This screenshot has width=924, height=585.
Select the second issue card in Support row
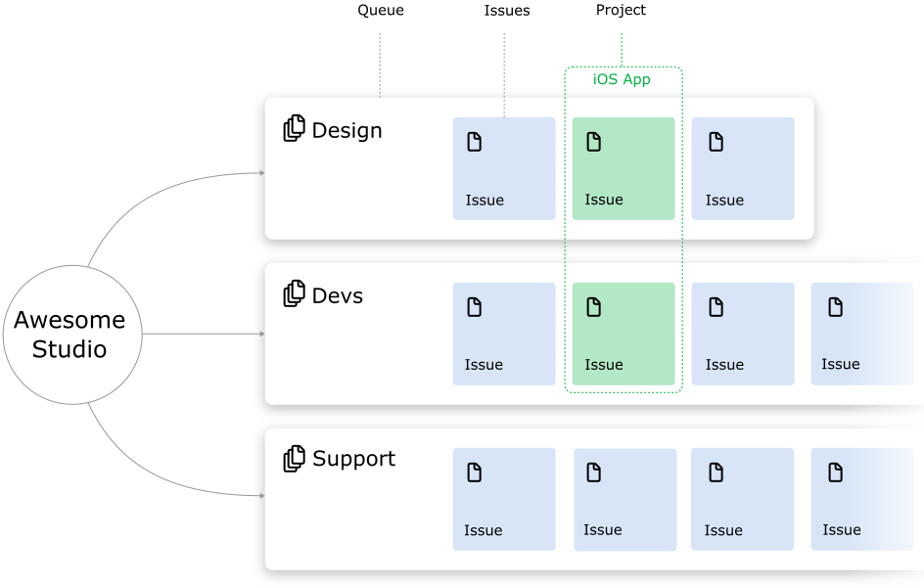(624, 499)
